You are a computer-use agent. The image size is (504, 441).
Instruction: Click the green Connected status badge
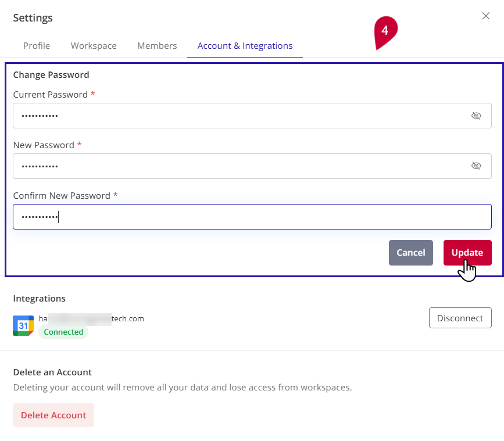point(63,332)
